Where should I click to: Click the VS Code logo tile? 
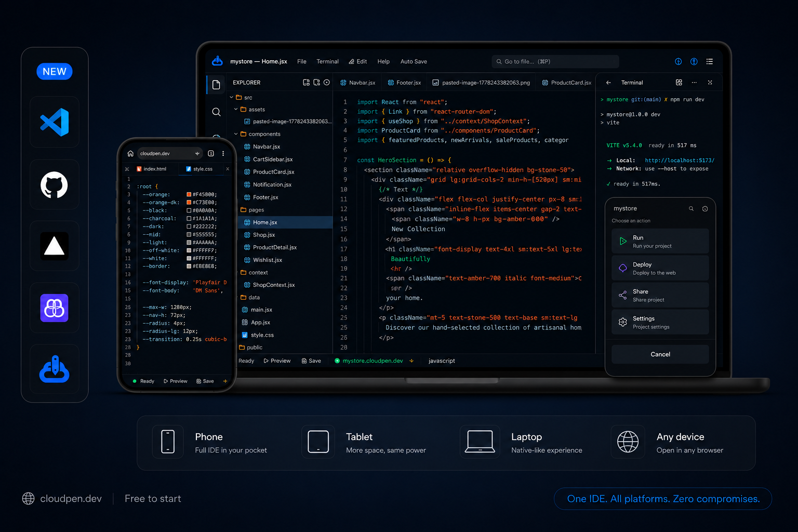(x=55, y=122)
